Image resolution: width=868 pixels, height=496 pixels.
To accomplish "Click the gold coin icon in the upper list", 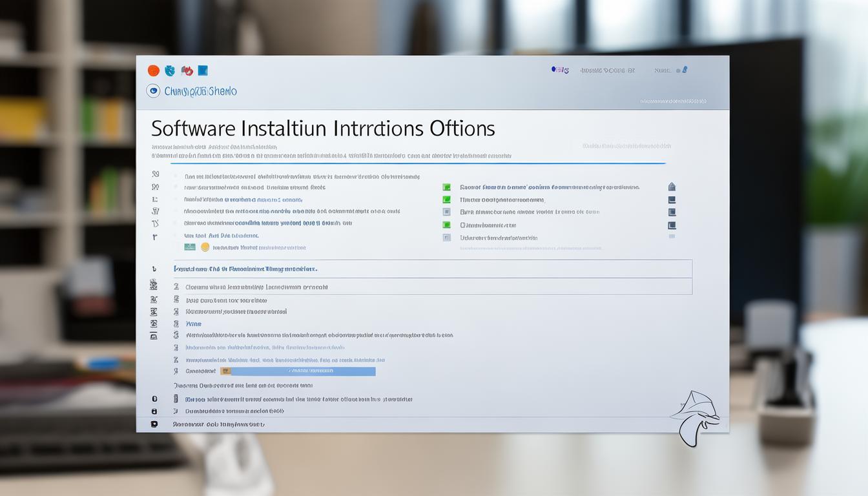I will [205, 247].
